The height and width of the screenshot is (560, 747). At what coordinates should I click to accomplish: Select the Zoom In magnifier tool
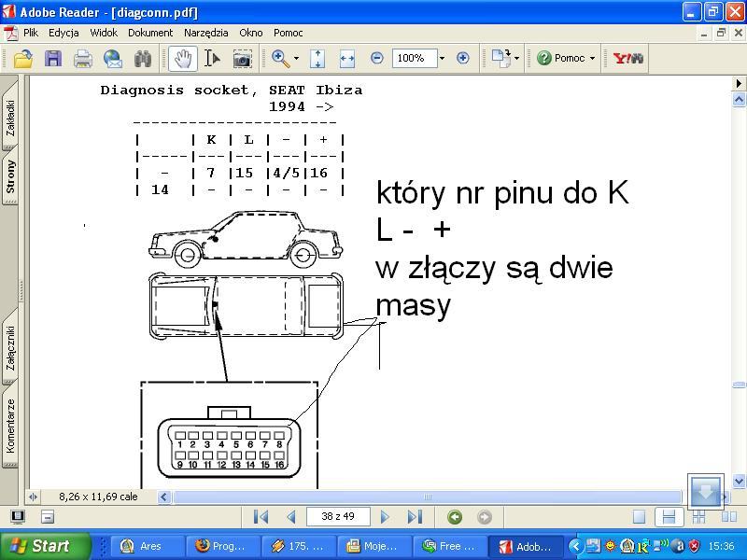280,58
